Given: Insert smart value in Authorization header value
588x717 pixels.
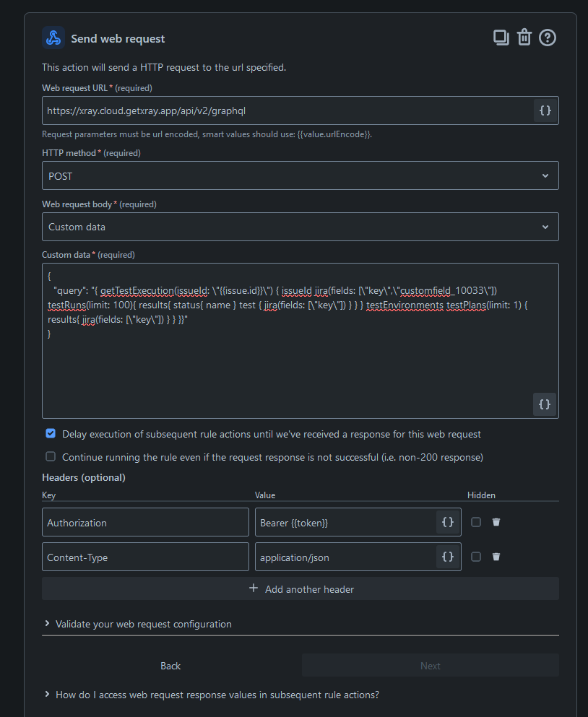Looking at the screenshot, I should (x=448, y=522).
